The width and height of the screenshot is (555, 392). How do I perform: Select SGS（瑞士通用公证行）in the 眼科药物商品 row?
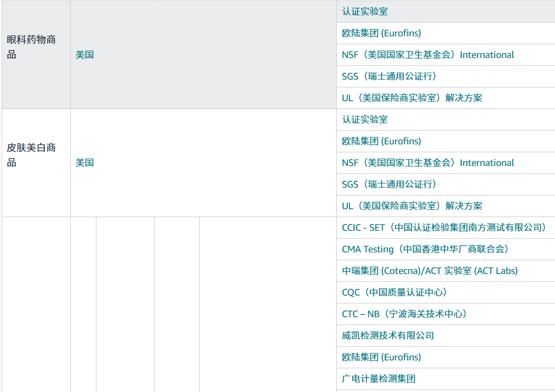tap(389, 76)
